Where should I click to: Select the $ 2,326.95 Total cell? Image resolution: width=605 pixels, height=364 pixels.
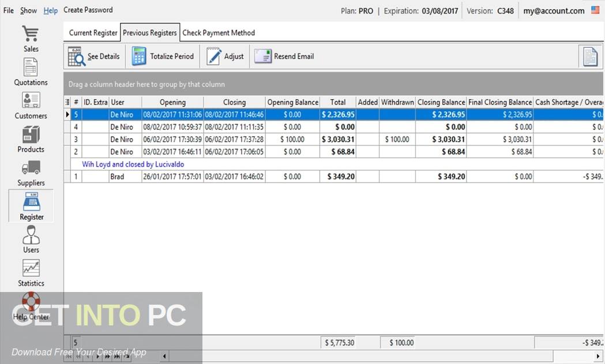[337, 115]
